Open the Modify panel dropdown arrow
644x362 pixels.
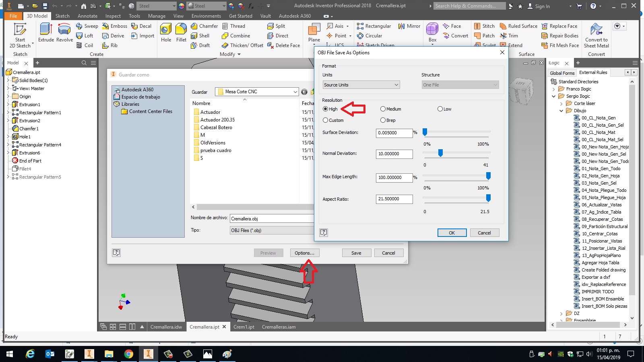(239, 54)
